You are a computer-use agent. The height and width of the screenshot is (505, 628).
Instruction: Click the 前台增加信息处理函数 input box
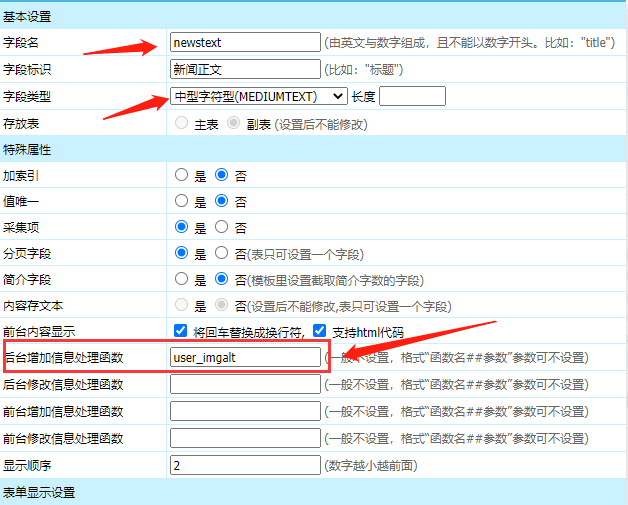(245, 411)
